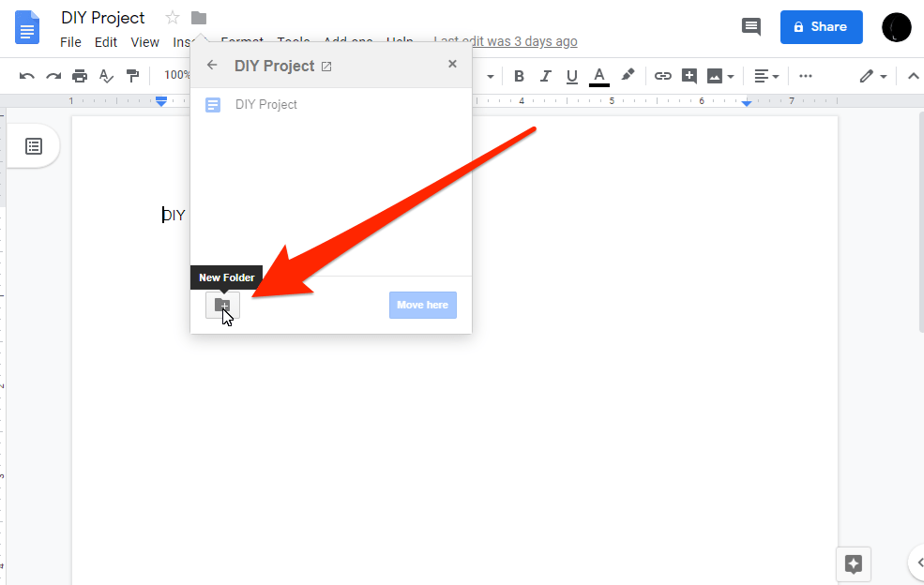Select the Paint format roller icon
Image resolution: width=924 pixels, height=585 pixels.
(x=132, y=76)
